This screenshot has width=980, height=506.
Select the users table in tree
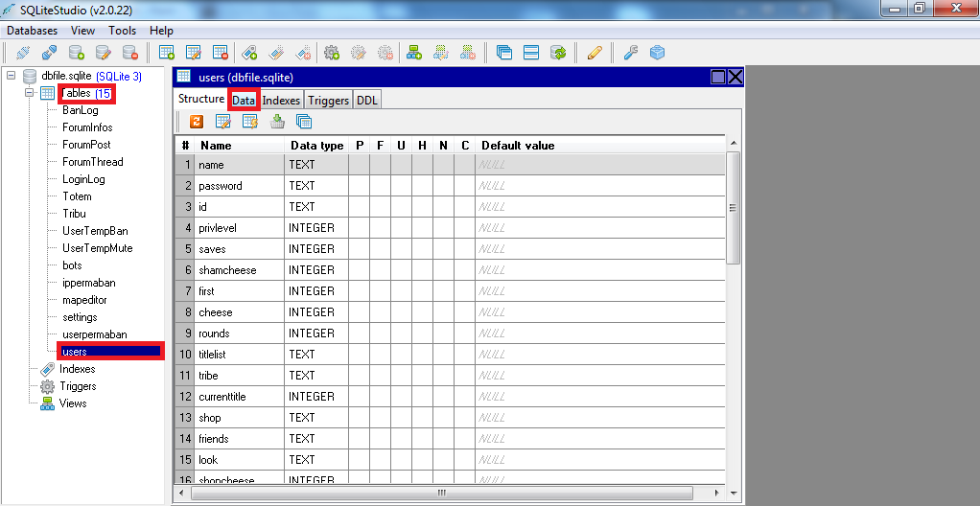coord(110,352)
